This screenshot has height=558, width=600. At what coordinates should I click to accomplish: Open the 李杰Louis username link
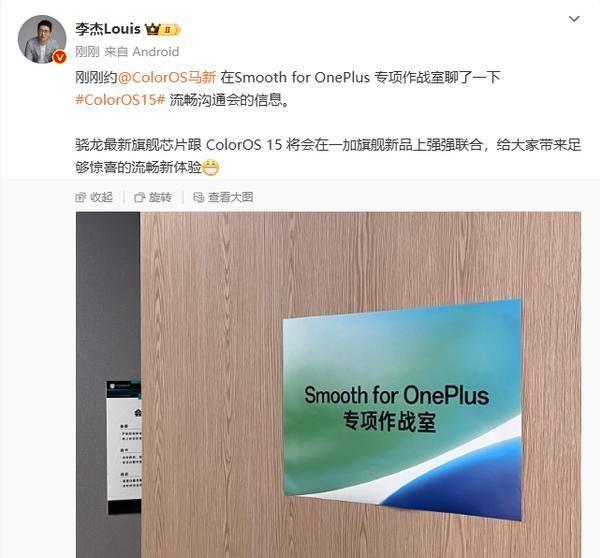pos(108,29)
